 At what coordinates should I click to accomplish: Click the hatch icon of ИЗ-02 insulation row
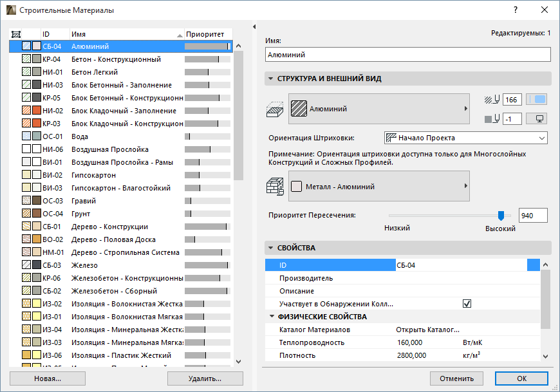(x=26, y=303)
